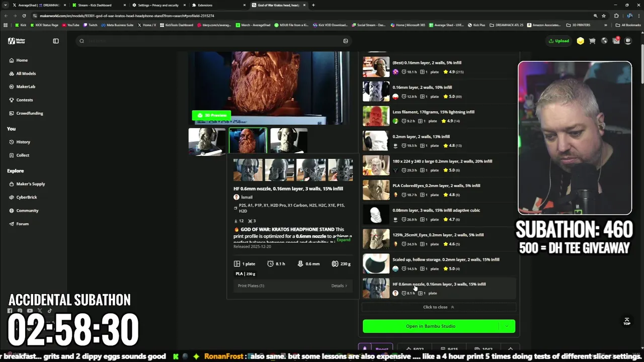Open profile Details link
644x362 pixels.
coord(339,286)
